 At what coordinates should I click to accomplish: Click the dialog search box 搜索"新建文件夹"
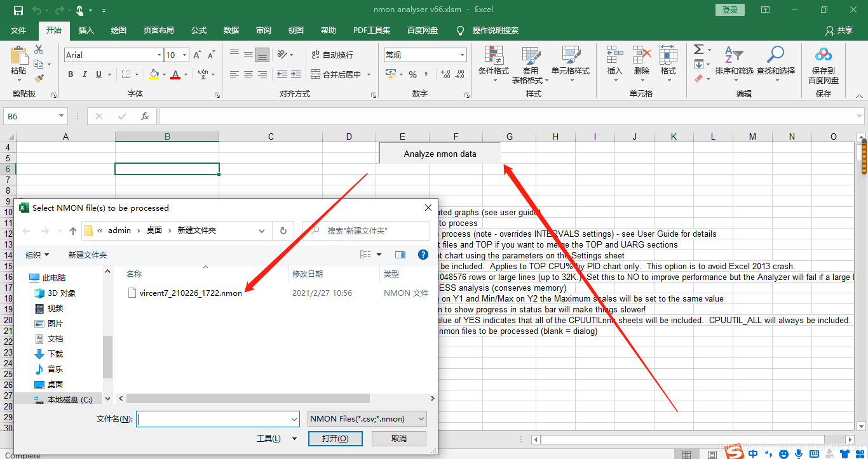pos(367,230)
